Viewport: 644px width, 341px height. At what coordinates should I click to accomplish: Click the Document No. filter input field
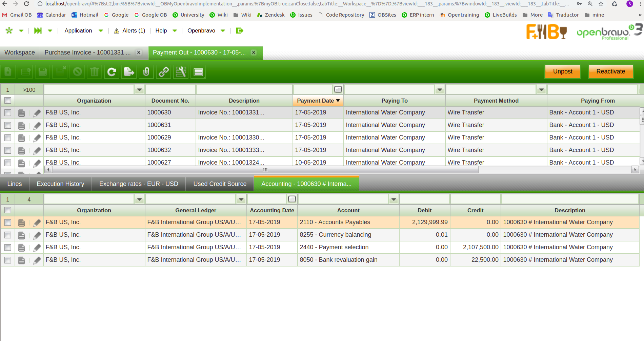click(x=170, y=90)
